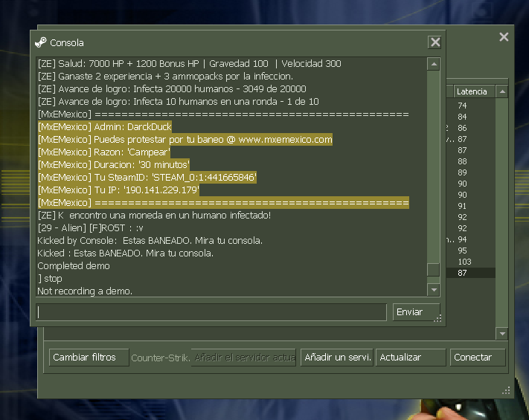Viewport: 529px width, 420px height.
Task: Select the server row with latency 95
Action: pyautogui.click(x=471, y=251)
